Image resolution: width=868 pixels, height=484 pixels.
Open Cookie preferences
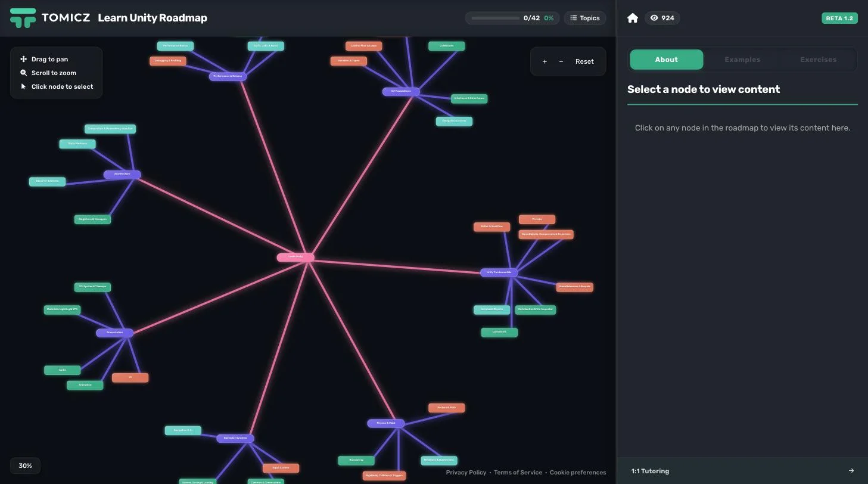pos(578,473)
